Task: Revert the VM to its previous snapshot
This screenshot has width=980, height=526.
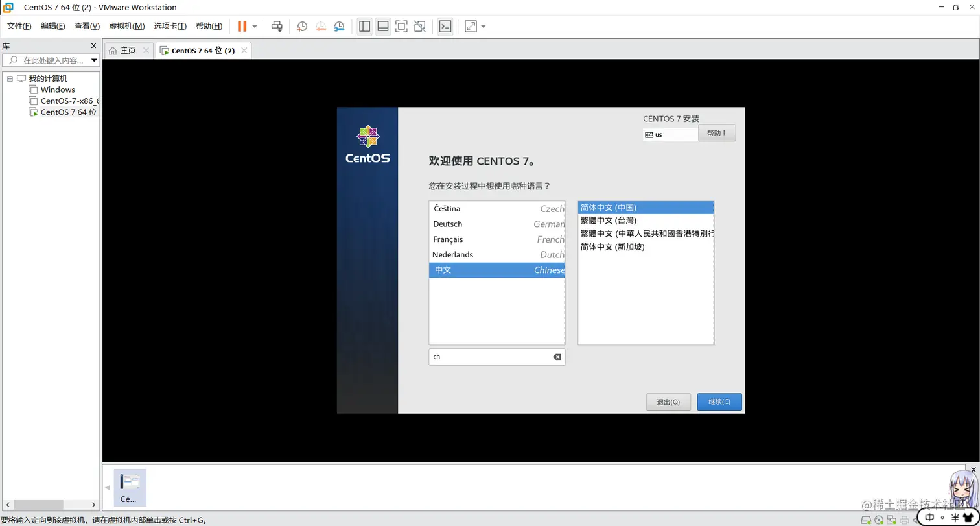Action: pos(321,27)
